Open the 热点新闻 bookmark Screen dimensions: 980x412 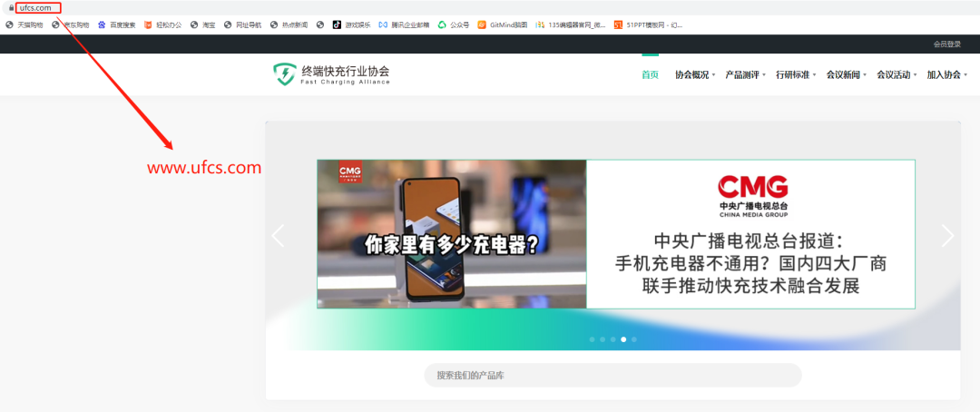pos(289,25)
